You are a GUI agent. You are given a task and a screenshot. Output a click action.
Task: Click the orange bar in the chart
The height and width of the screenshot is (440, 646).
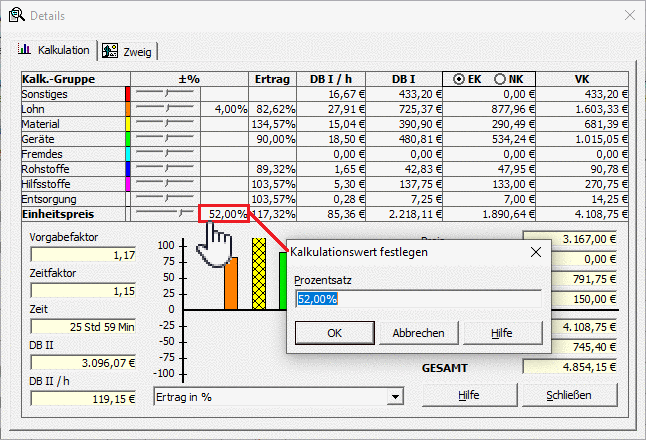click(x=231, y=283)
